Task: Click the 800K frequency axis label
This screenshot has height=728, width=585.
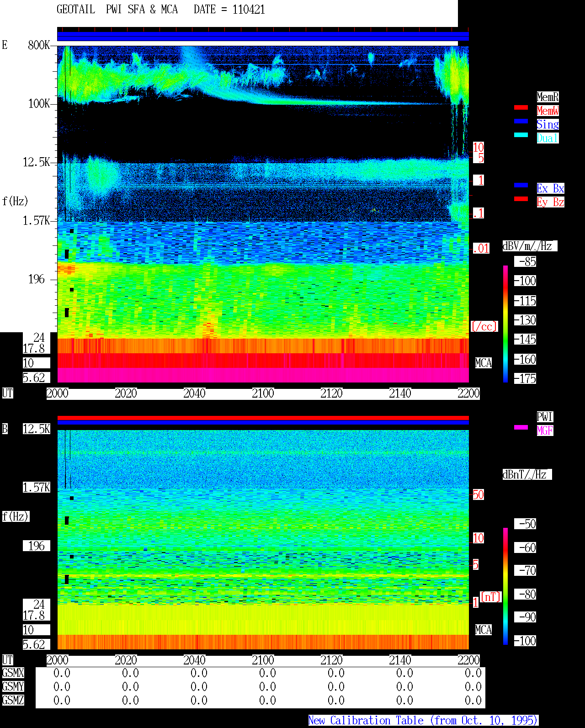Action: point(39,45)
